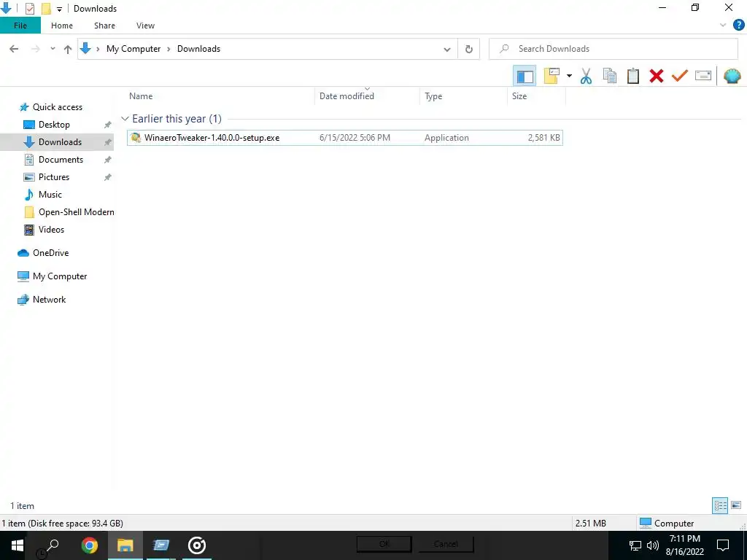Select Downloads in the navigation pane
This screenshot has width=747, height=560.
[x=60, y=142]
